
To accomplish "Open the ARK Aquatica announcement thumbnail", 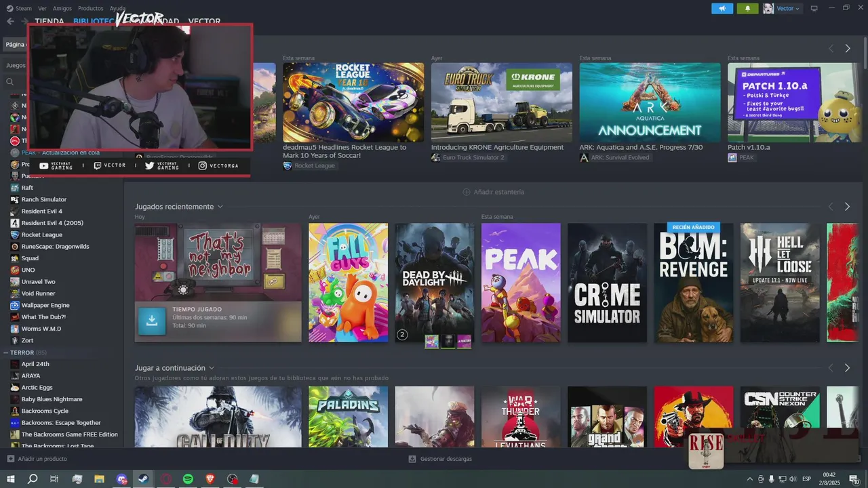I will tap(650, 102).
